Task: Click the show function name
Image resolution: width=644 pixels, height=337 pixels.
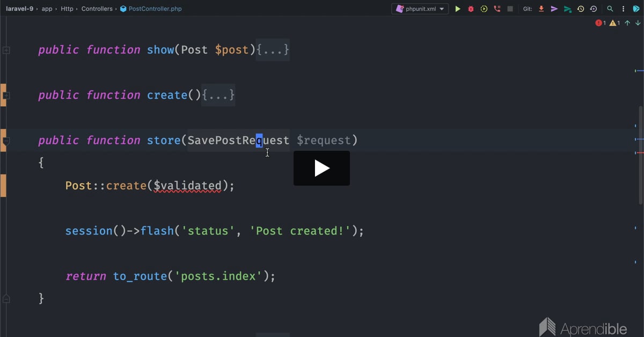Action: point(160,50)
